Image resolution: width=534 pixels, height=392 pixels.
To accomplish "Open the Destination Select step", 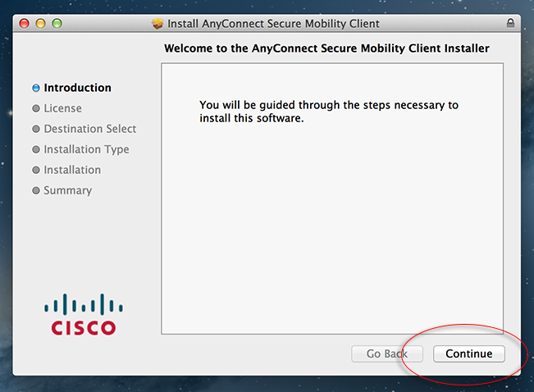I will coord(90,129).
